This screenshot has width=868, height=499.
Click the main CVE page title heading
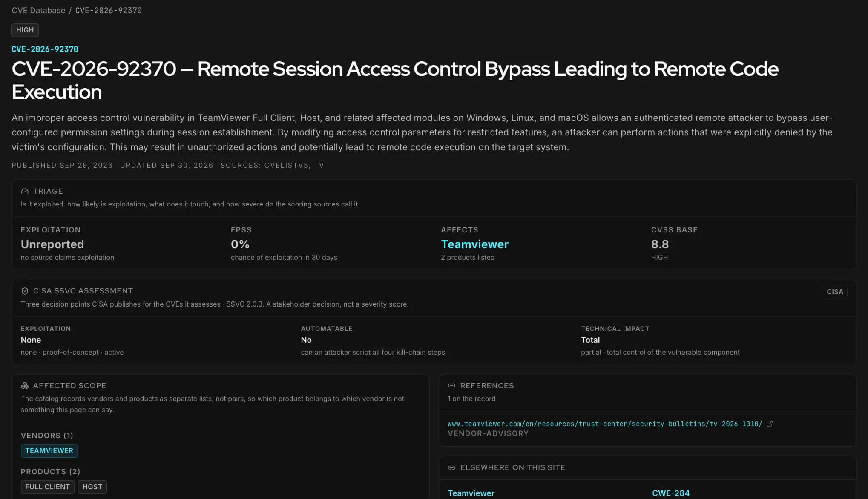click(x=395, y=80)
